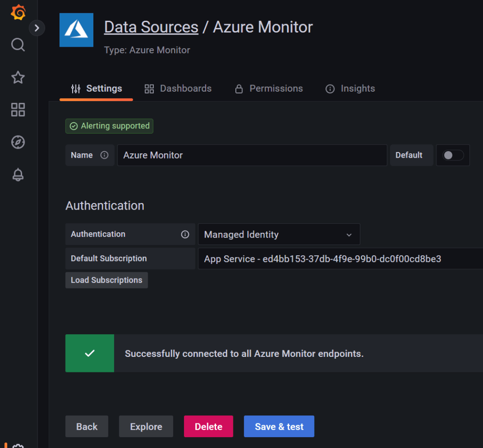This screenshot has height=448, width=483.
Task: Click the Azure Monitor logo image
Action: point(76,30)
